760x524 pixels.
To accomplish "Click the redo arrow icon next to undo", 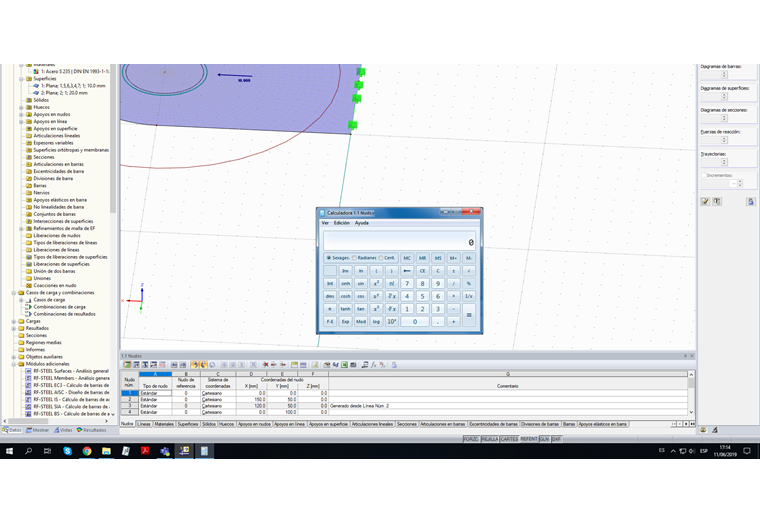I will pyautogui.click(x=203, y=365).
